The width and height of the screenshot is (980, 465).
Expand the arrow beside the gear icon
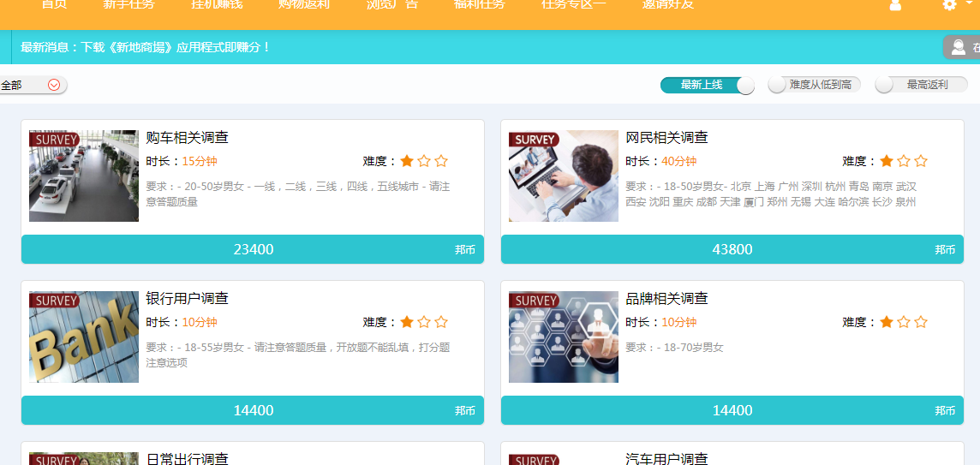pos(970,3)
